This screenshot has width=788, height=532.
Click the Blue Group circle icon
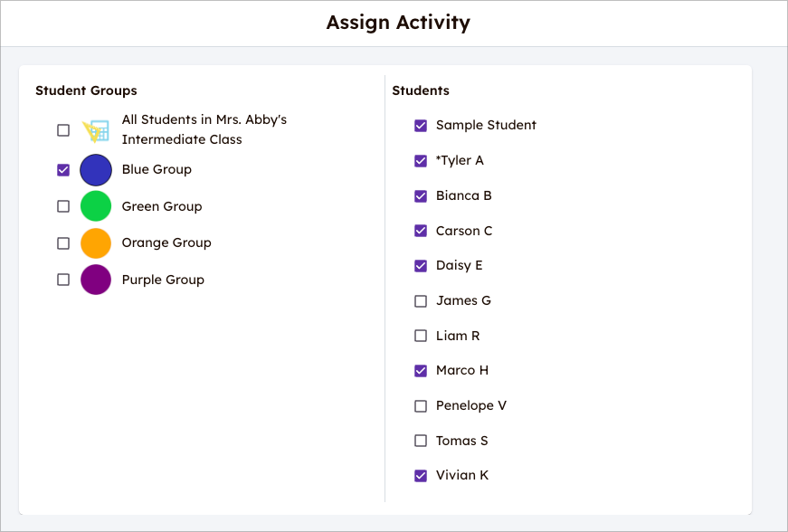[95, 169]
